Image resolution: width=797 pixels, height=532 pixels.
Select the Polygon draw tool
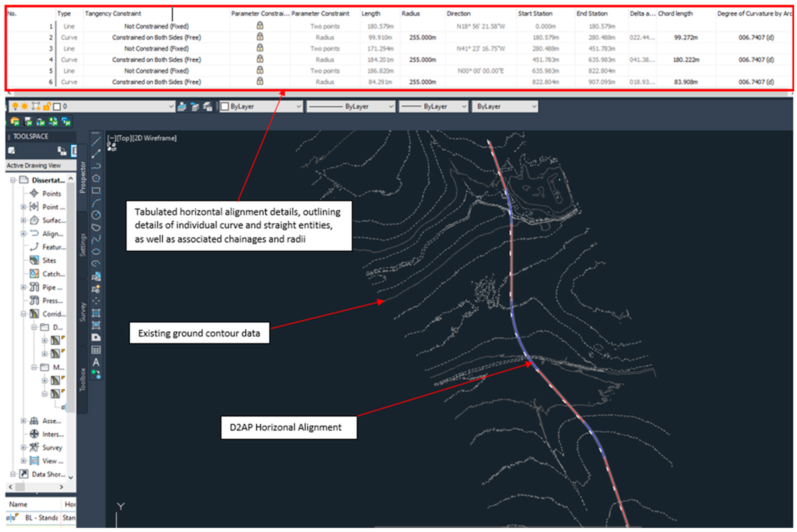point(96,178)
